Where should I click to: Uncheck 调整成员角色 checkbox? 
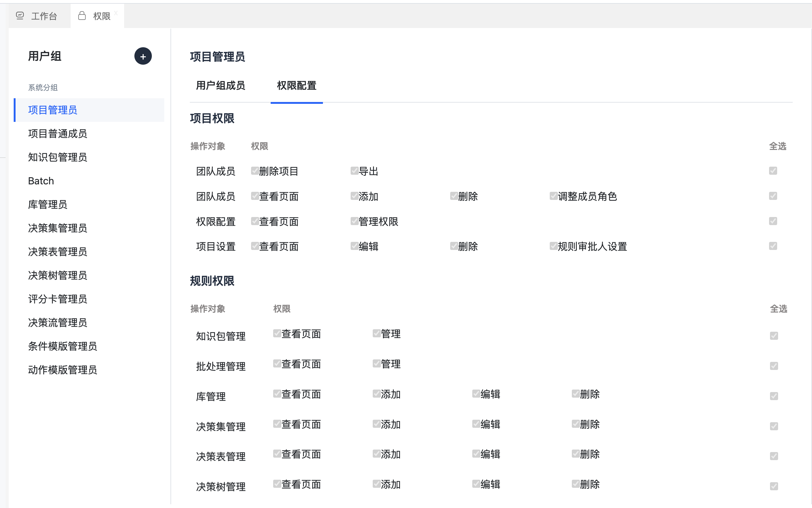click(553, 196)
